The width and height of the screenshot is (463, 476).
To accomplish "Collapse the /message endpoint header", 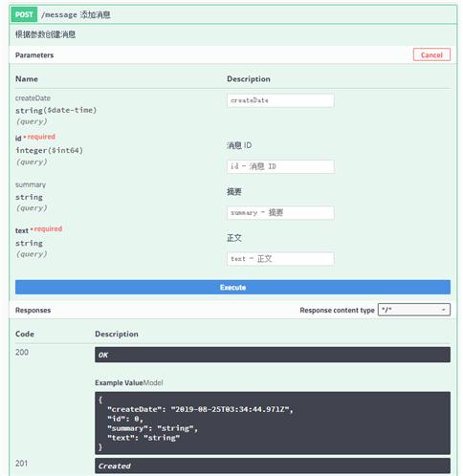I will pyautogui.click(x=232, y=14).
